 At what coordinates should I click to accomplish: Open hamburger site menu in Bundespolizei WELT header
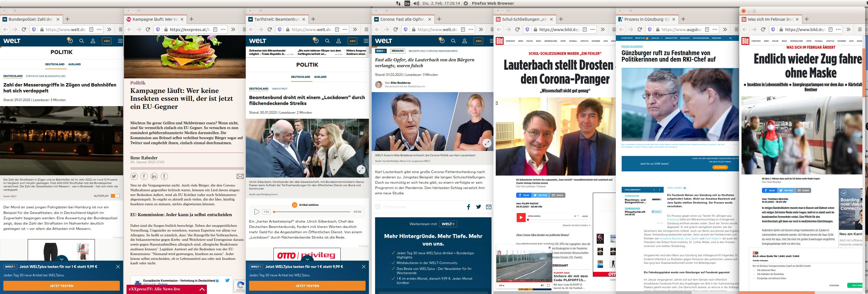[x=120, y=41]
